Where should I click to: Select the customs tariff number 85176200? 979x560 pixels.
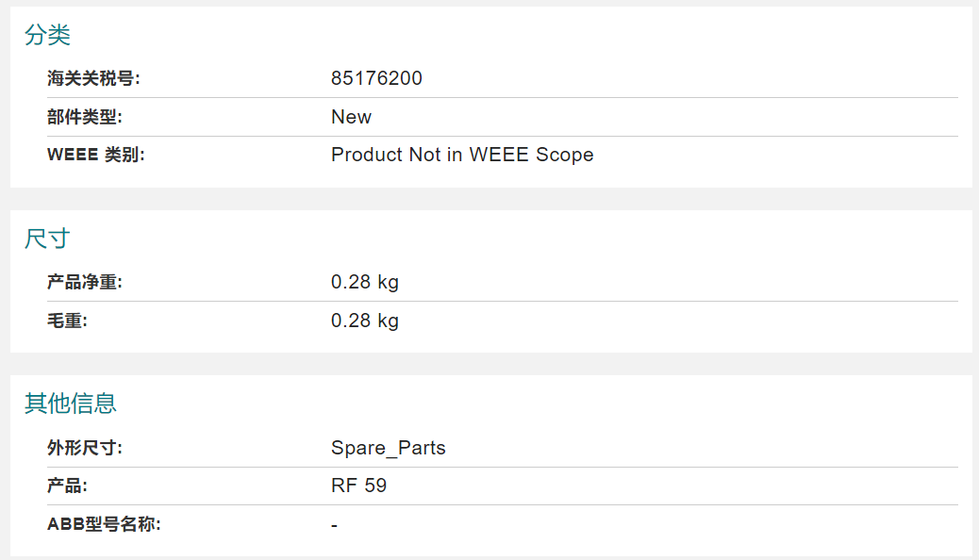pos(376,78)
